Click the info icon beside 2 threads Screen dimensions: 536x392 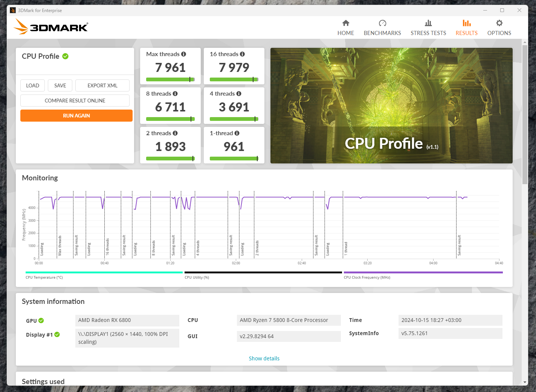(x=175, y=133)
